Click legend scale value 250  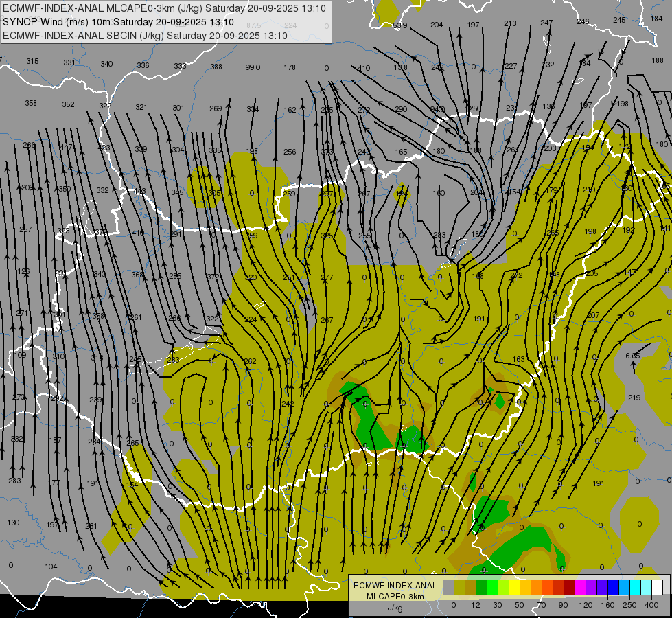click(629, 605)
